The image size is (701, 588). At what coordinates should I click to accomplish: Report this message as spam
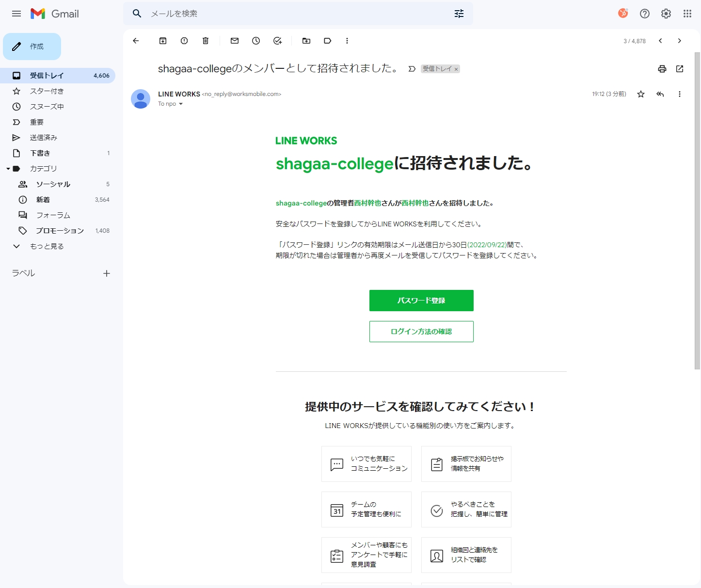184,41
